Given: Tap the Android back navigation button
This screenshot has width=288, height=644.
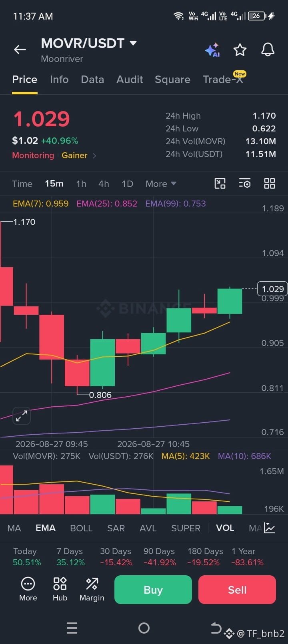Looking at the screenshot, I should click(216, 628).
